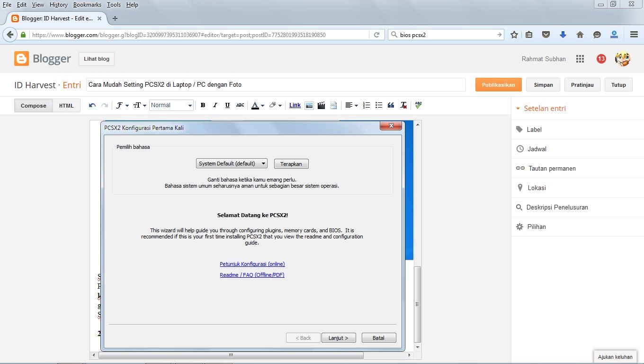Open the text background color picker

click(275, 105)
